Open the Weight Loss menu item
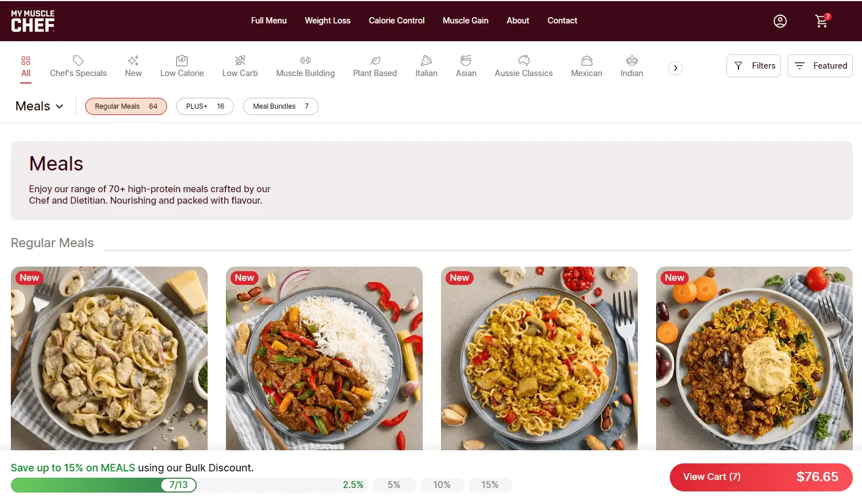The image size is (862, 504). [327, 21]
